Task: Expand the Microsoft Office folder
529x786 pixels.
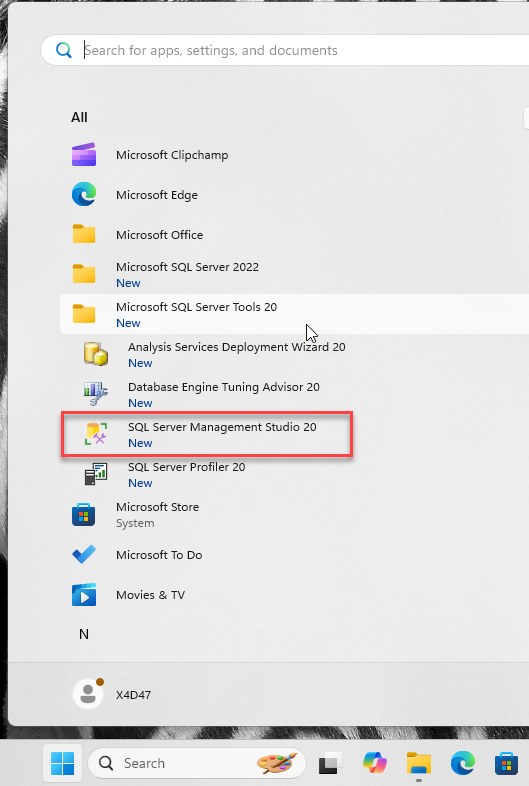Action: point(294,235)
